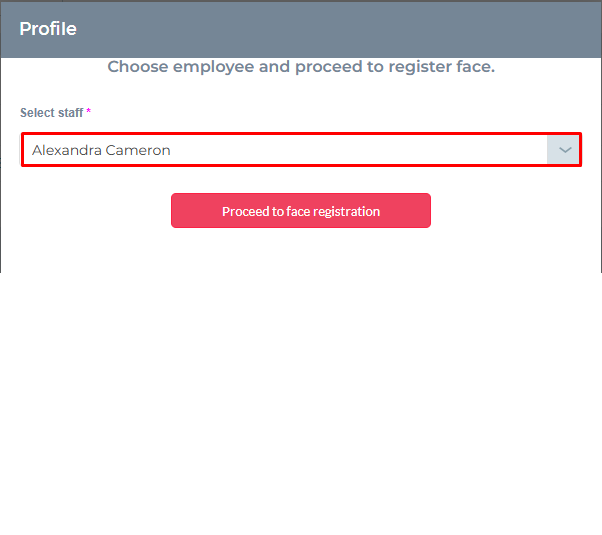Hit the pink Proceed button
Screen dimensions: 602x535
coord(301,211)
